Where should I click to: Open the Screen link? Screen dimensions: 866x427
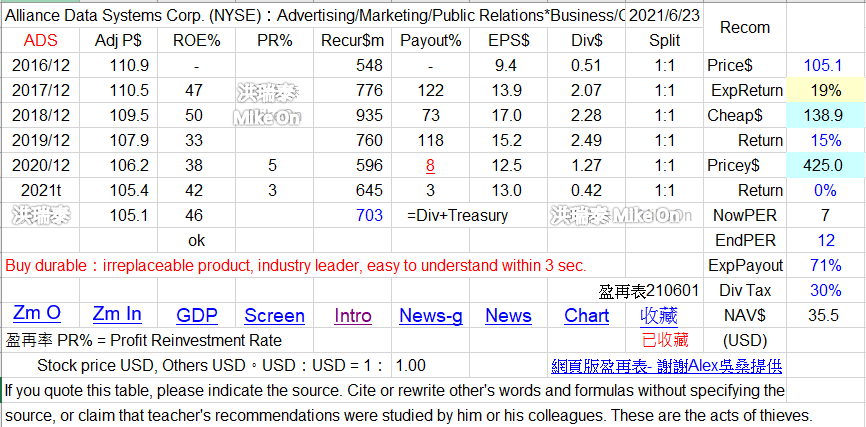274,316
